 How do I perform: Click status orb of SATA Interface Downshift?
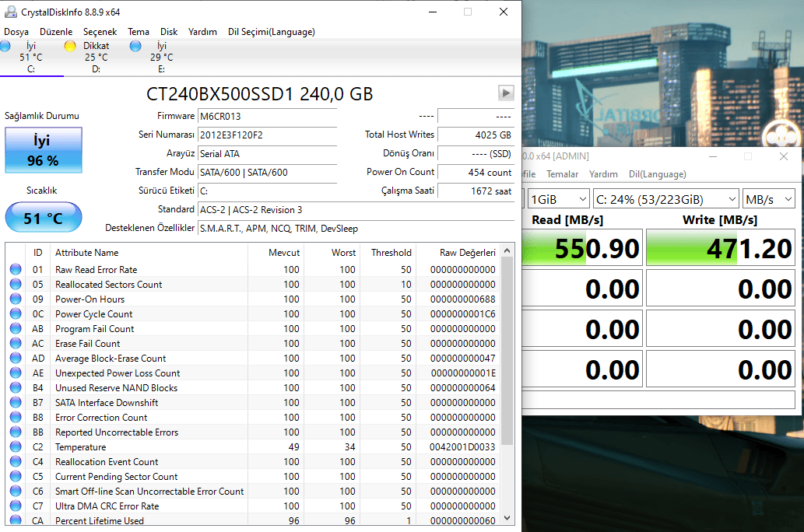[x=16, y=402]
